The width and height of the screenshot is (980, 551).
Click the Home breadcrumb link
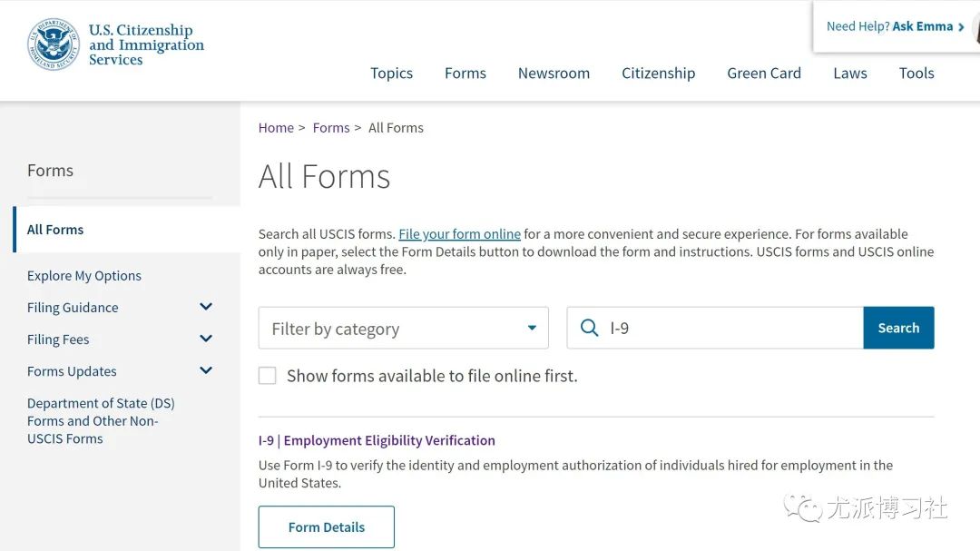click(x=276, y=128)
